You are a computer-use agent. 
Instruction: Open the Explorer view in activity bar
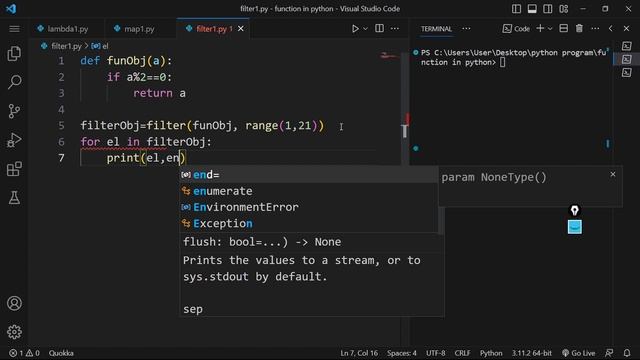pyautogui.click(x=14, y=53)
